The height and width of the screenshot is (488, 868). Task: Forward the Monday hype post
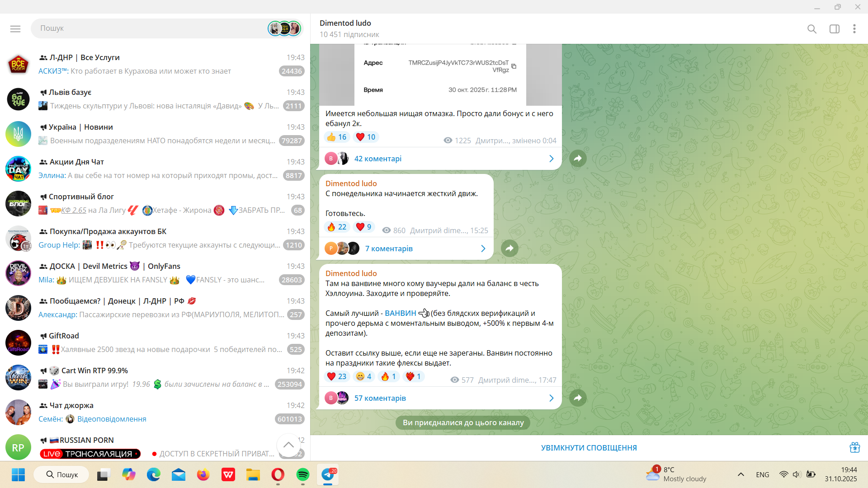[x=509, y=249]
